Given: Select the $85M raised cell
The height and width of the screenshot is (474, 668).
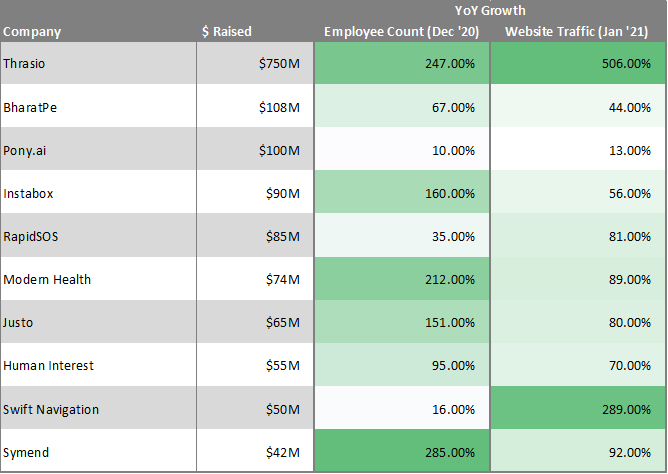Looking at the screenshot, I should (x=255, y=235).
